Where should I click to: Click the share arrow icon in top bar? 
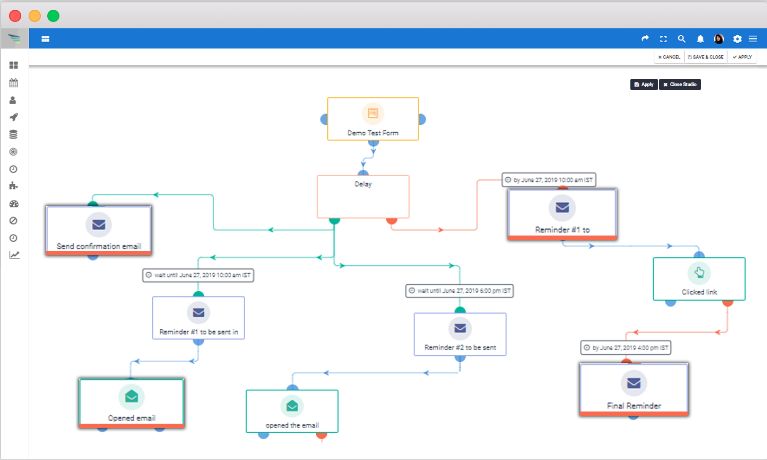tap(645, 39)
